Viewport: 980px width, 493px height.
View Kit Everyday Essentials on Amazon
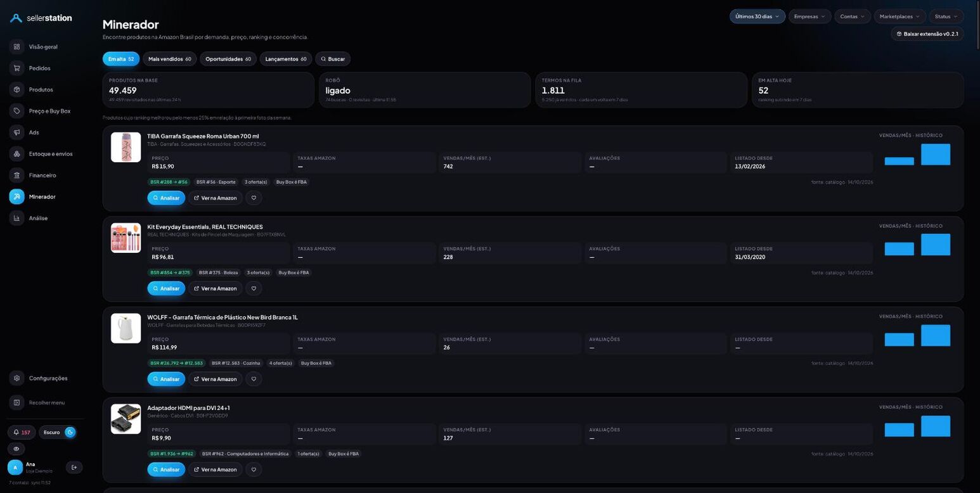[x=215, y=288]
